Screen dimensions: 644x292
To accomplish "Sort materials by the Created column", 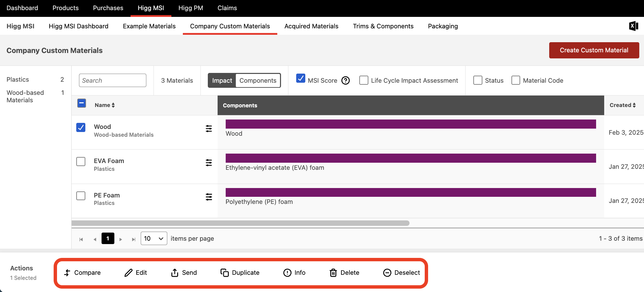I will [x=622, y=105].
